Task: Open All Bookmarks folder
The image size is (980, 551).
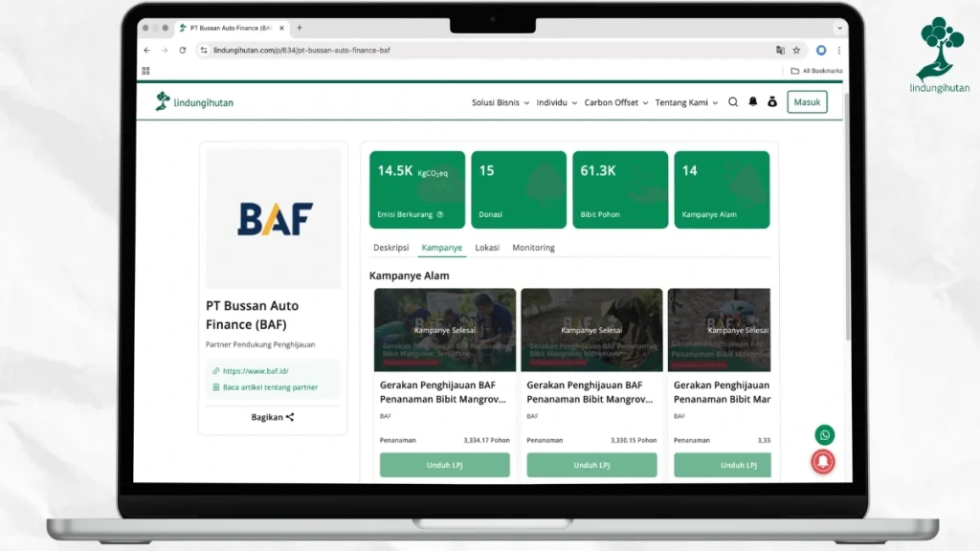Action: coord(816,71)
